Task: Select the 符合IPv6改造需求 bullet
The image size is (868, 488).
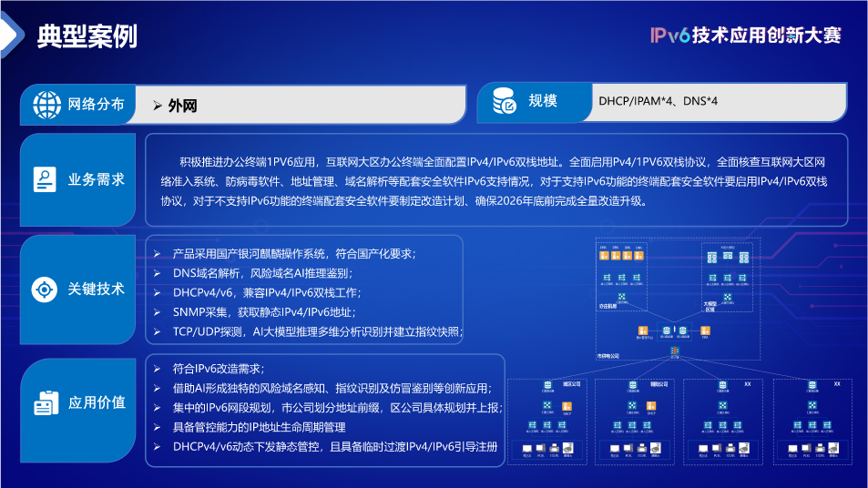Action: 218,369
